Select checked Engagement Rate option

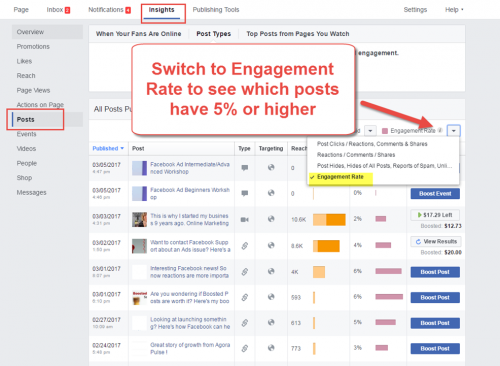340,177
